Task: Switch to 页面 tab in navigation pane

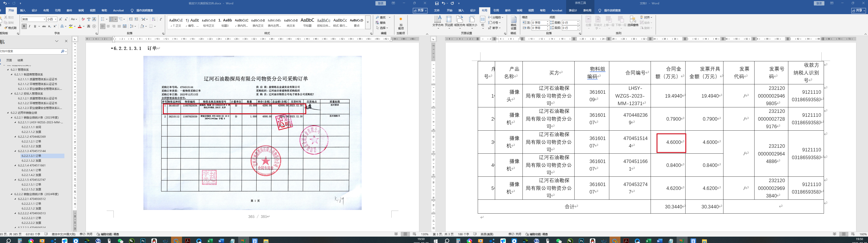Action: pos(9,60)
